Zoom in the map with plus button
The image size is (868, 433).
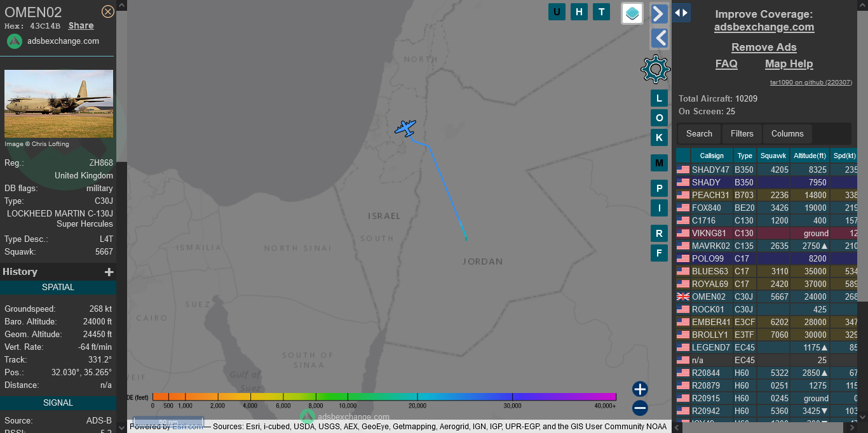pyautogui.click(x=640, y=389)
